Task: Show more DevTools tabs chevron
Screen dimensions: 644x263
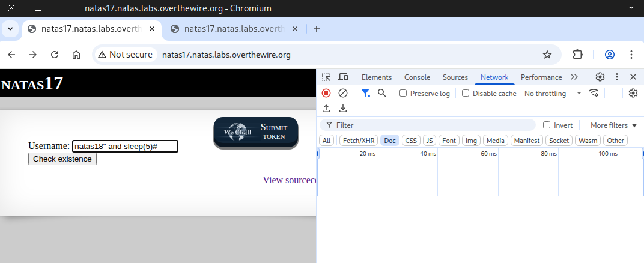Action: [574, 77]
